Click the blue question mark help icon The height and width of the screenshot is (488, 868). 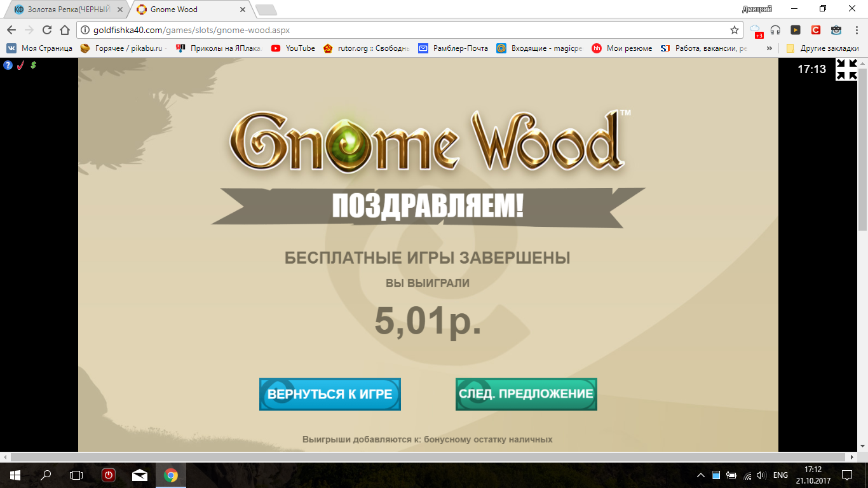pos(8,65)
